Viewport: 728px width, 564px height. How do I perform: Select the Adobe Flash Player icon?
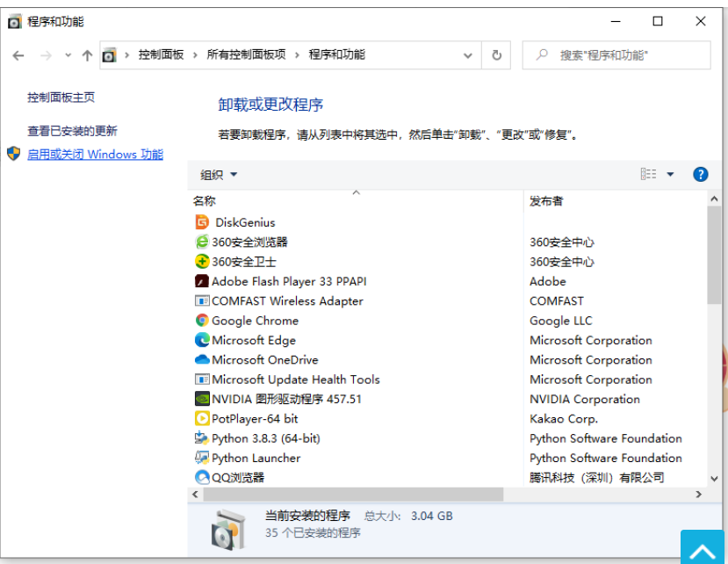point(202,281)
